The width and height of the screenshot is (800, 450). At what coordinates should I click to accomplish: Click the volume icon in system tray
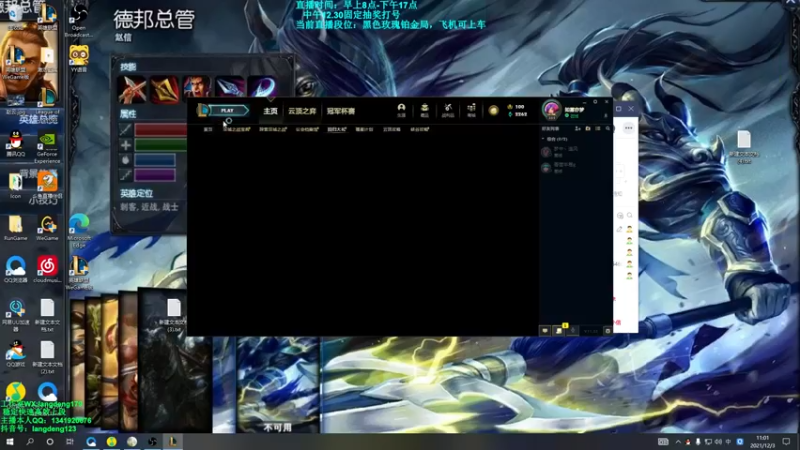718,442
